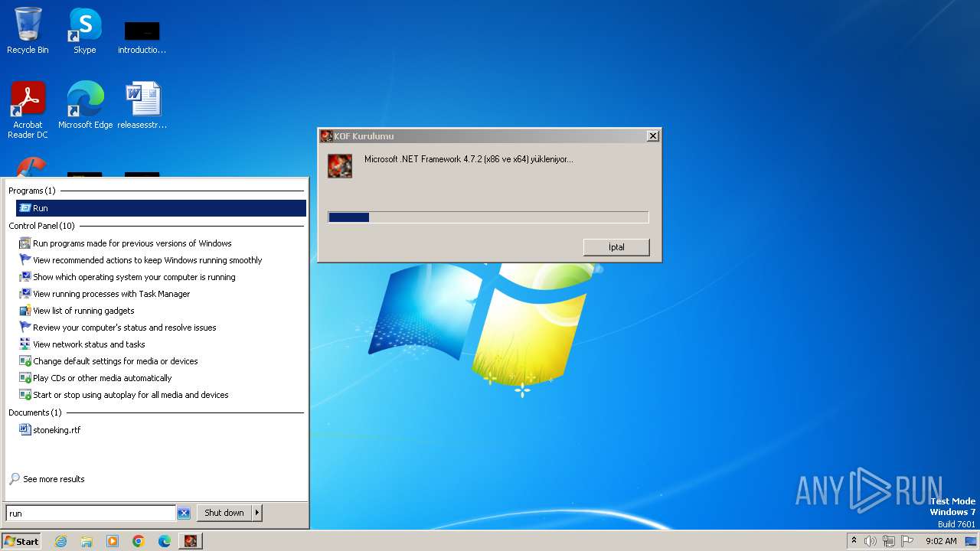
Task: Click the Control Panel (10) group header
Action: point(42,226)
